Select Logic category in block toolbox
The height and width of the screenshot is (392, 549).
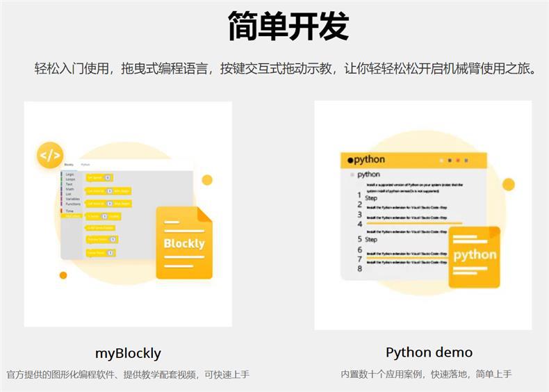coord(69,174)
